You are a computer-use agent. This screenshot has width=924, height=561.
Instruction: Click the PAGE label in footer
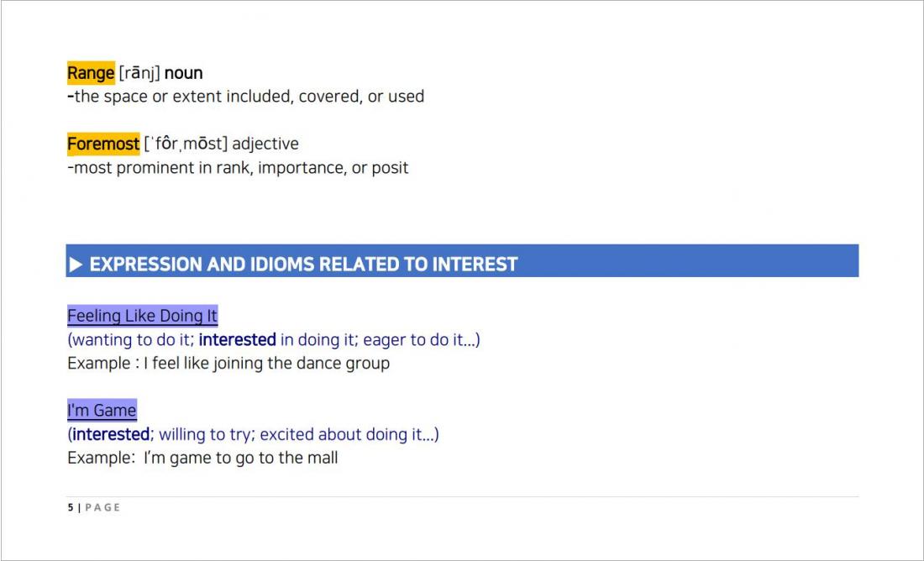[x=102, y=507]
